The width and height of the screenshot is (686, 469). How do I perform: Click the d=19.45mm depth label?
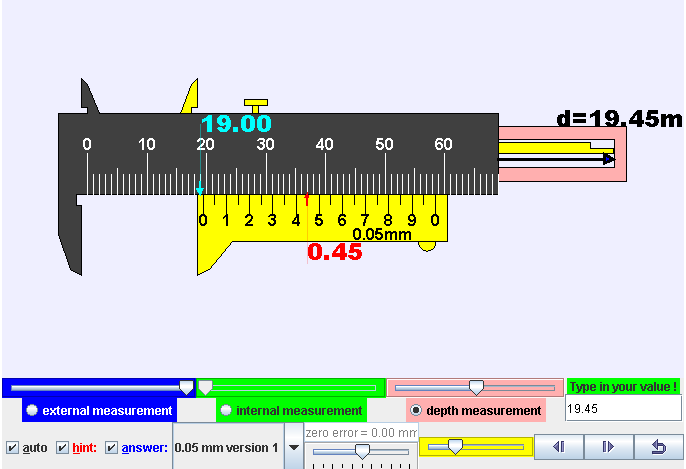pos(619,119)
